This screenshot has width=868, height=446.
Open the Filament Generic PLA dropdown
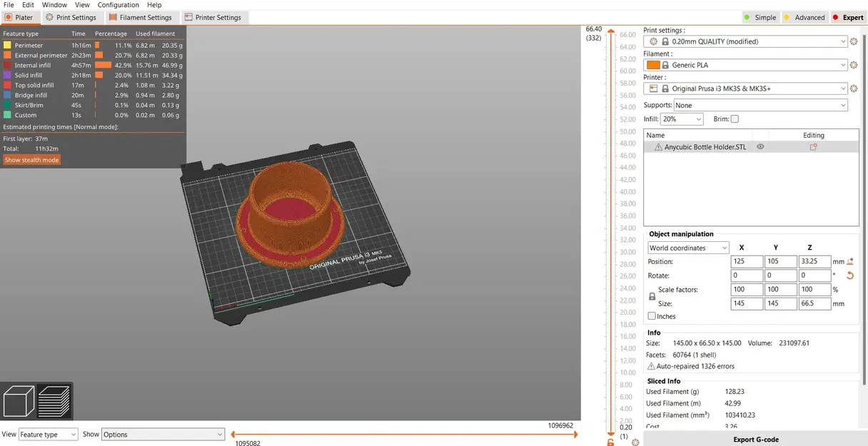(x=745, y=65)
